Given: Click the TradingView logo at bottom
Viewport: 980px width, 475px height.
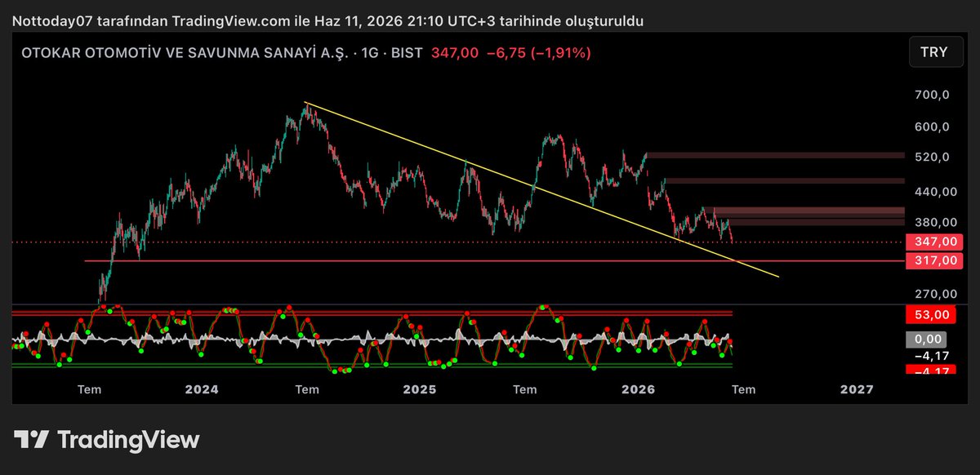Looking at the screenshot, I should (x=108, y=440).
